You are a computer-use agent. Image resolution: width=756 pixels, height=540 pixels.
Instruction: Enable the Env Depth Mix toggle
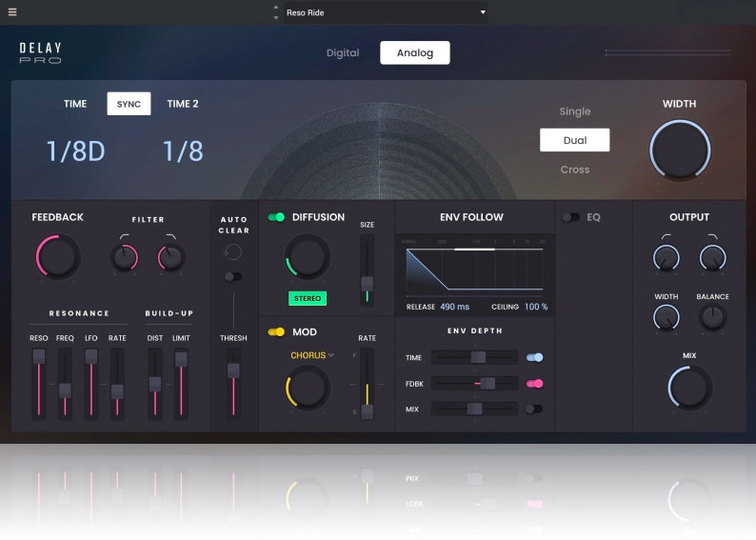pos(534,409)
